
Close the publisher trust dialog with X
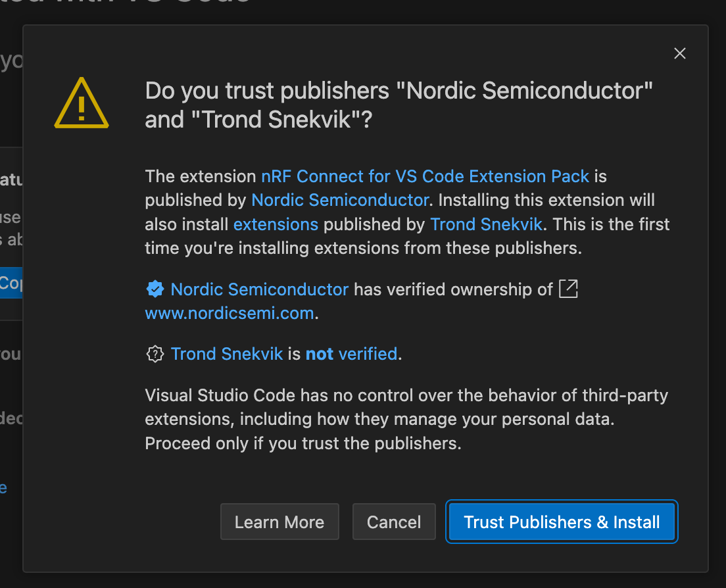pos(680,54)
